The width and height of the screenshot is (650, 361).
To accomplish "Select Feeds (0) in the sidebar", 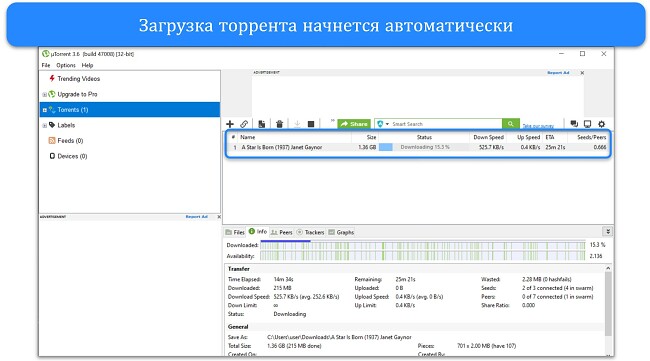I will (x=70, y=141).
